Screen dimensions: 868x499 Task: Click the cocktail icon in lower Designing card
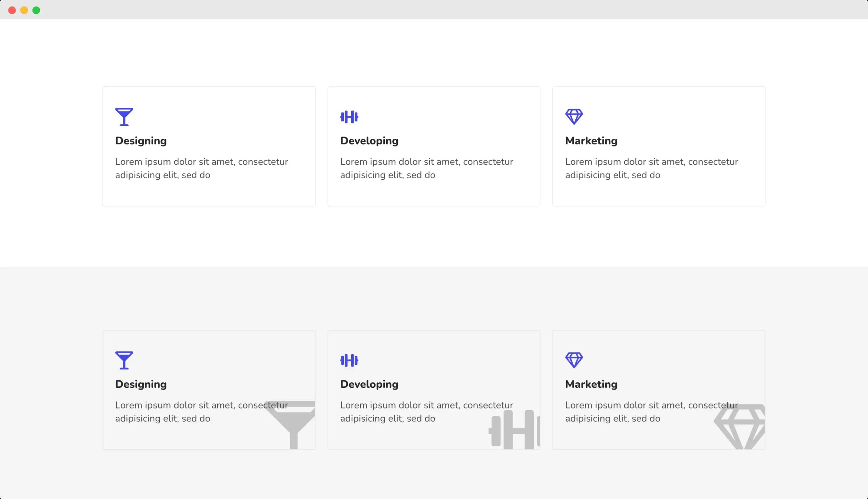coord(124,361)
